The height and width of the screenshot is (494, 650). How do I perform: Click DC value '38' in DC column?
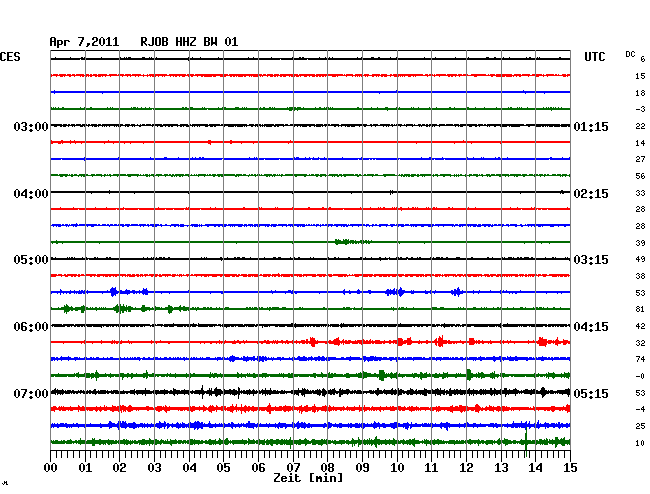click(640, 276)
